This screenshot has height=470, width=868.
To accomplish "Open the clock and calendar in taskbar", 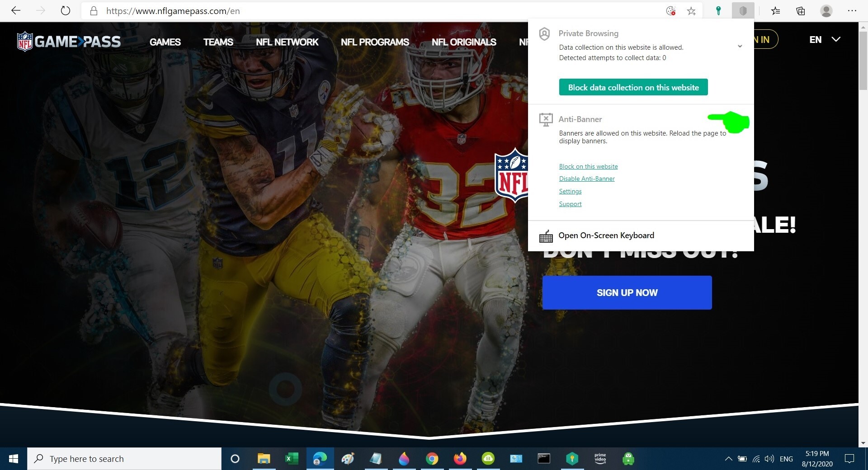I will (x=817, y=459).
